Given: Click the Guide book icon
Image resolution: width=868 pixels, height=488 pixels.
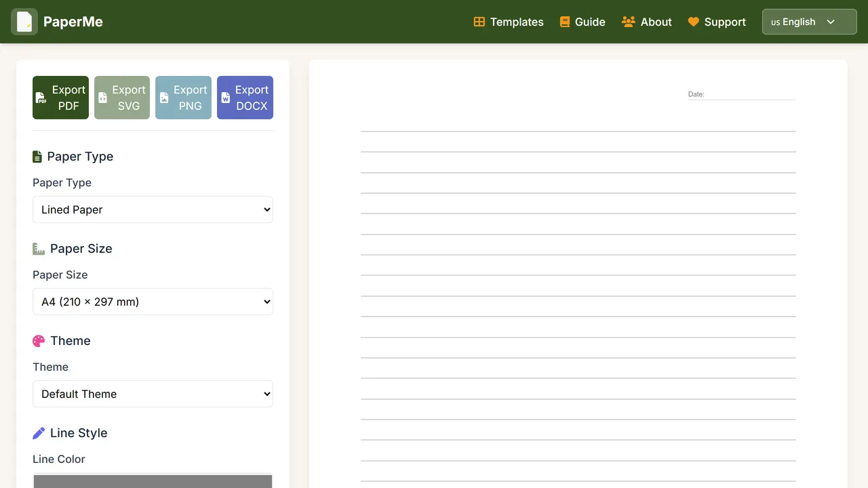Looking at the screenshot, I should [x=564, y=22].
